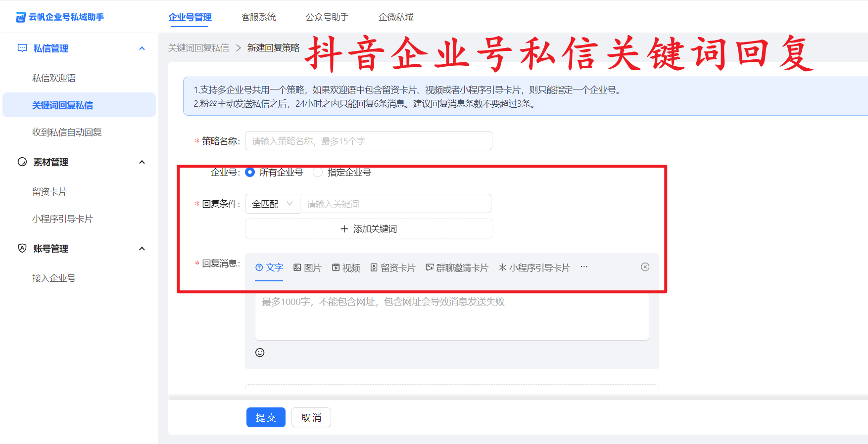868x444 pixels.
Task: Open 收到私信自动回复 in the sidebar
Action: 67,132
